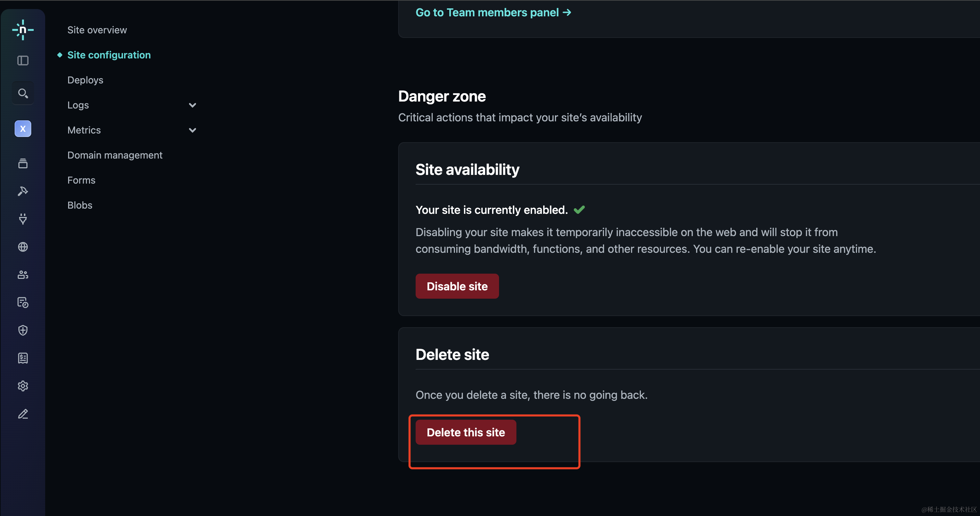Expand the Logs submenu chevron
The height and width of the screenshot is (516, 980).
193,105
